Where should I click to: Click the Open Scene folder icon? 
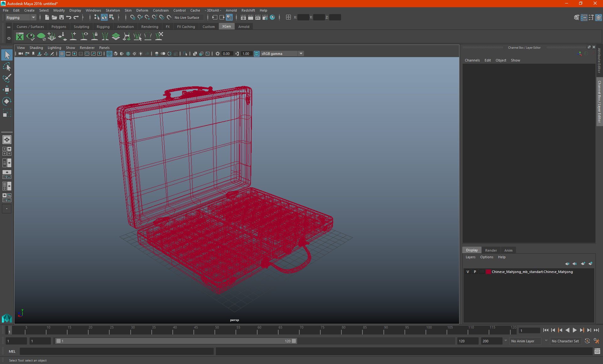point(54,18)
